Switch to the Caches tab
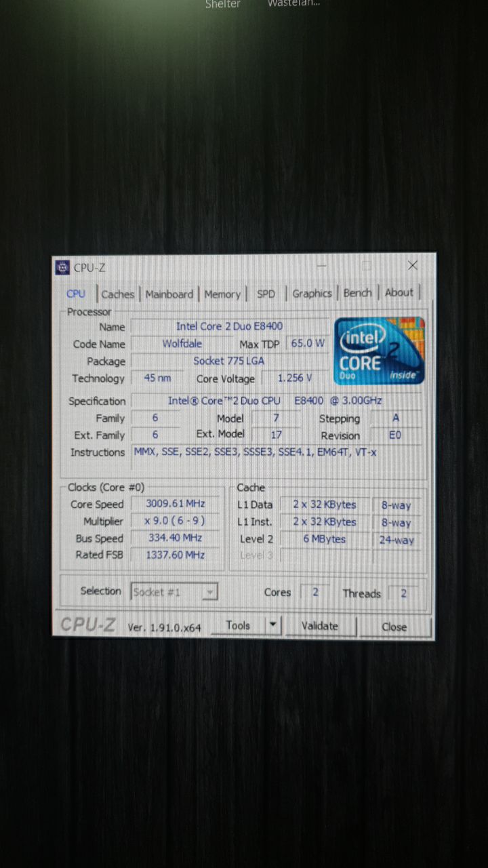The height and width of the screenshot is (868, 488). pyautogui.click(x=118, y=294)
